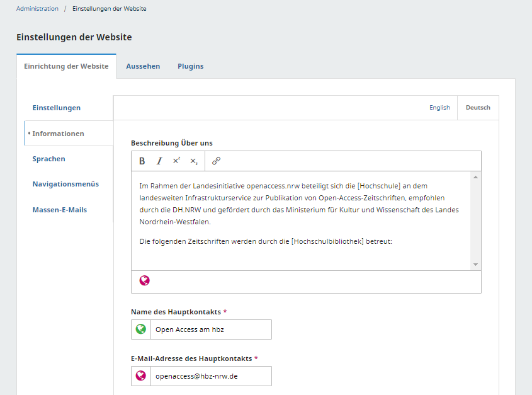The width and height of the screenshot is (532, 395).
Task: Open the Plugins tab
Action: pyautogui.click(x=190, y=66)
